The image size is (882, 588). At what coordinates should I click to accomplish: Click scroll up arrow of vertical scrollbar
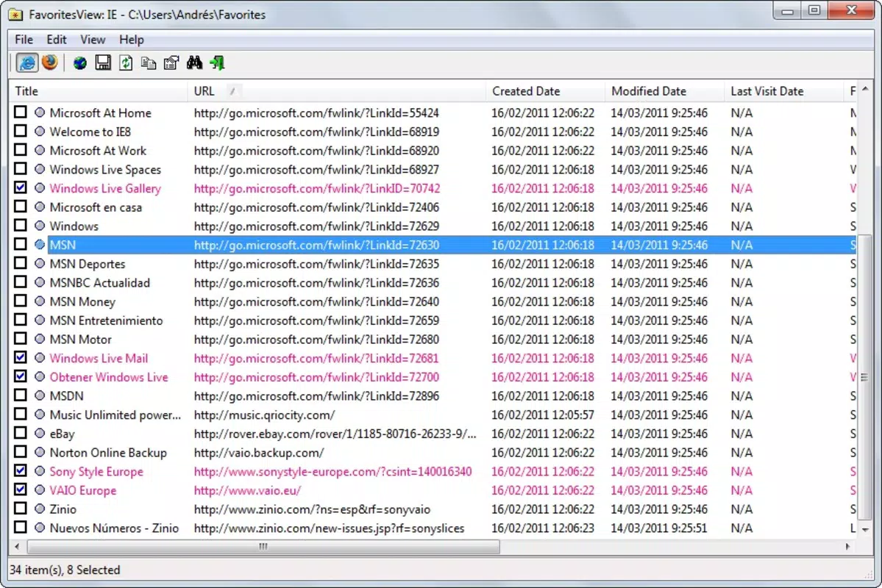[865, 89]
